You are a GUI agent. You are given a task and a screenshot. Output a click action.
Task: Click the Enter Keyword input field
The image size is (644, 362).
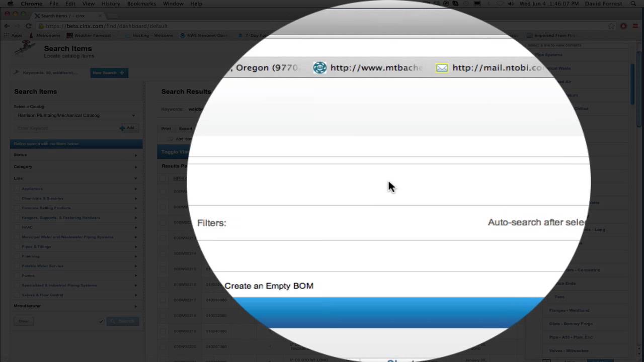point(65,128)
